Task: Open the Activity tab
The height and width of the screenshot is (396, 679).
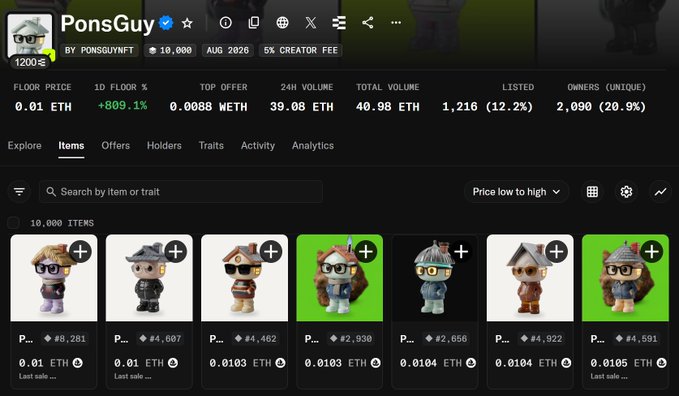Action: point(258,146)
